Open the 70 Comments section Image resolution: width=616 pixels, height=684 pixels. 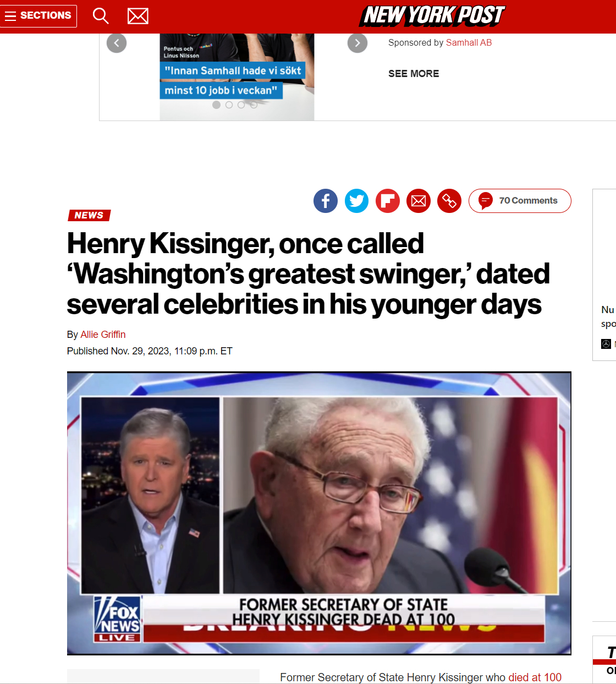(x=520, y=201)
